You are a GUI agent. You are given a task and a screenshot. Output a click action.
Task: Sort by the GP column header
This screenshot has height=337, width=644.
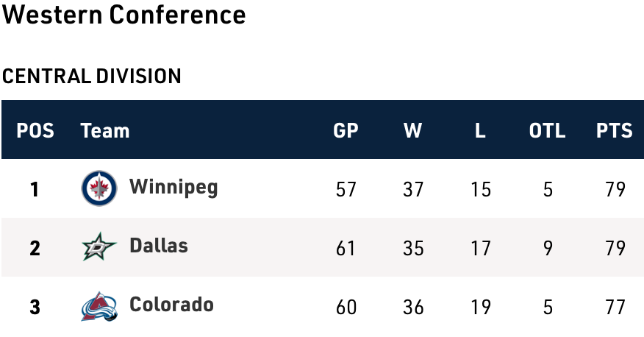[x=346, y=131]
